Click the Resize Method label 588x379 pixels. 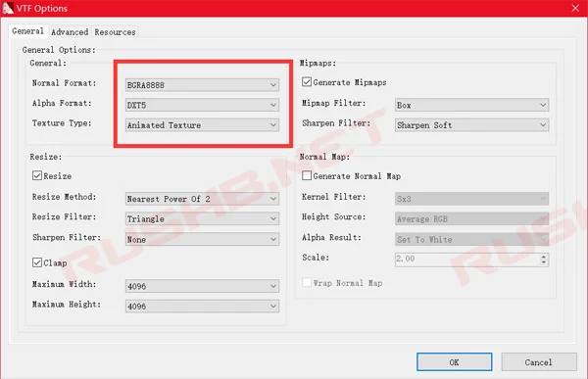pos(64,197)
